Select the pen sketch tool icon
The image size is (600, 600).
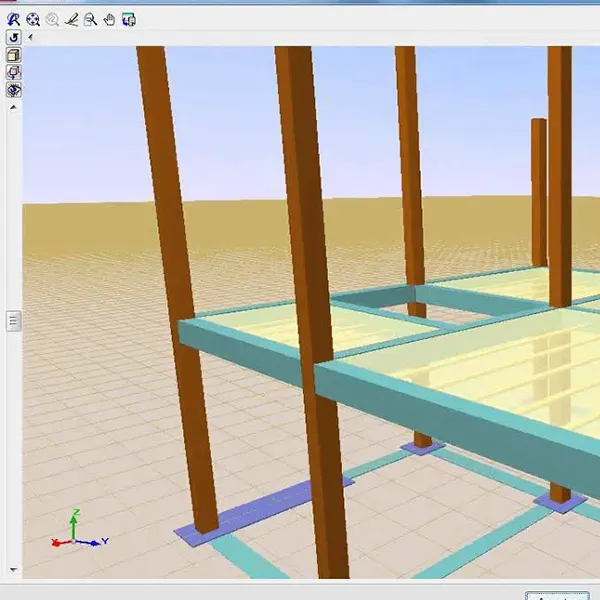pos(71,19)
